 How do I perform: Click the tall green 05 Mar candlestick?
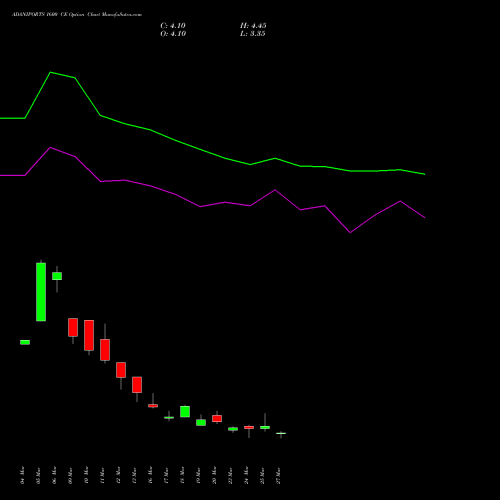pyautogui.click(x=41, y=292)
